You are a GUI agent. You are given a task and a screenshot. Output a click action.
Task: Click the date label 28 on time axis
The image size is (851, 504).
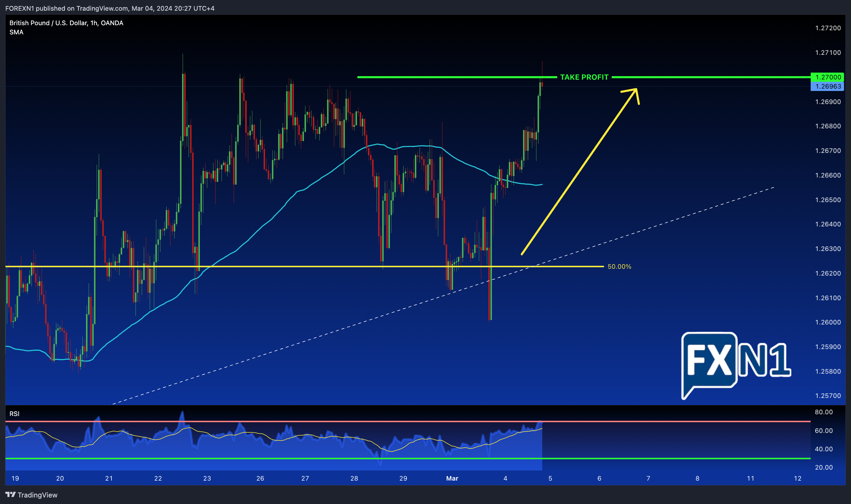point(354,478)
